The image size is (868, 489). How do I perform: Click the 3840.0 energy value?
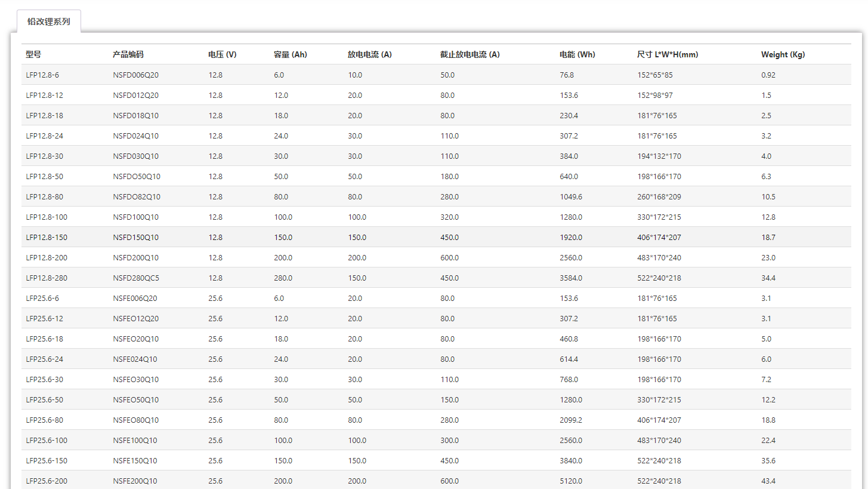tap(571, 460)
